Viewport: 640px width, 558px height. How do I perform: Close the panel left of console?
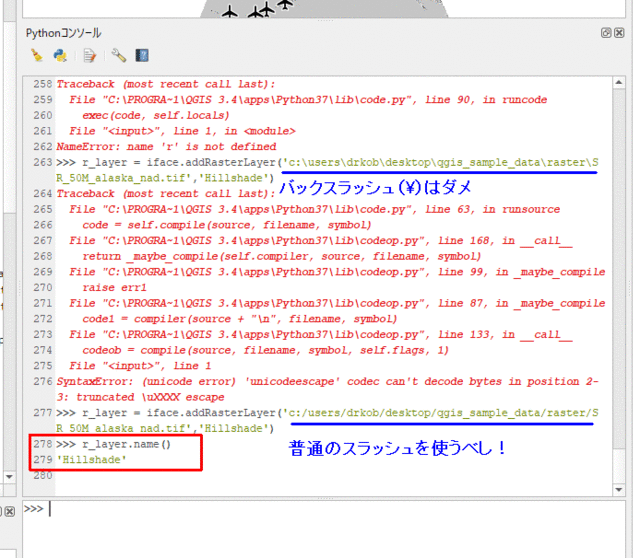click(10, 511)
